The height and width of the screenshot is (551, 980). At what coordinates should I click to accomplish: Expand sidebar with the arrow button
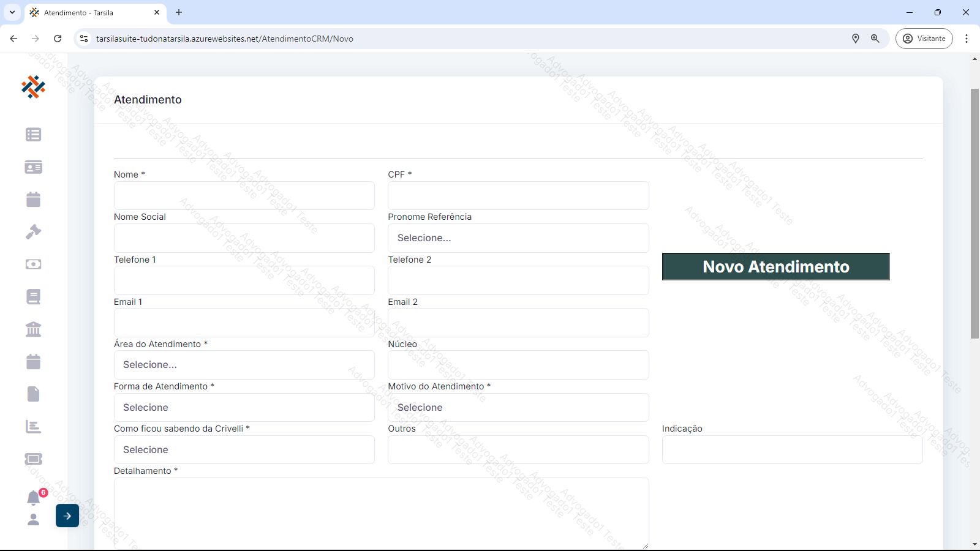(x=67, y=515)
